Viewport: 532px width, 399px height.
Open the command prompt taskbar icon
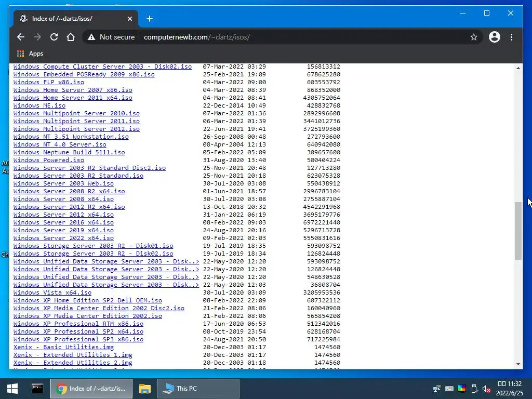pos(37,389)
